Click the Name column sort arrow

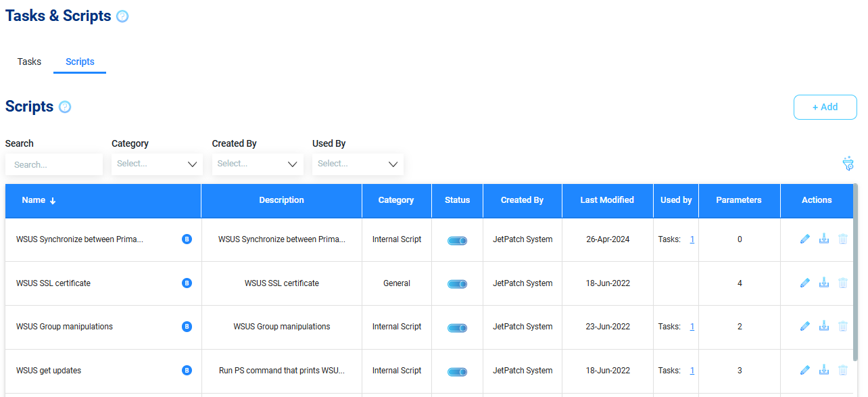pos(53,201)
